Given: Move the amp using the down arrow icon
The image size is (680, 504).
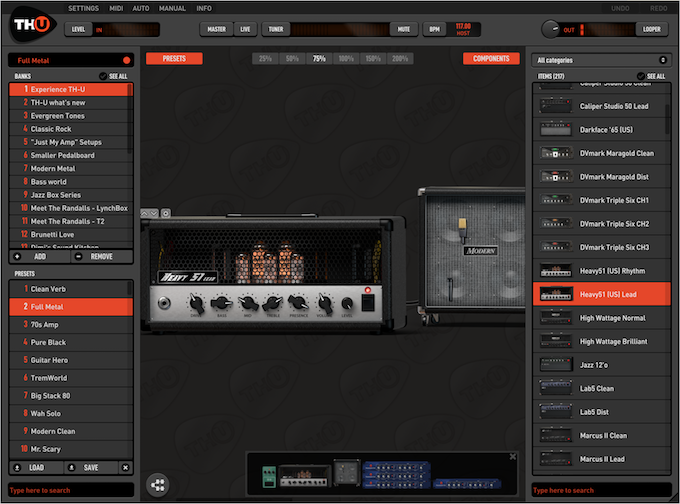Looking at the screenshot, I should [x=154, y=213].
